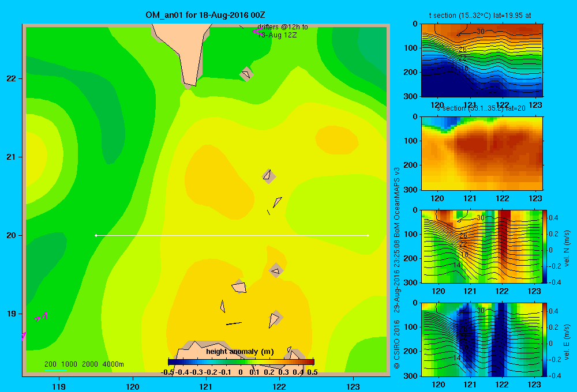Click the '-0.5' tick on the height anomaly bar

(167, 372)
